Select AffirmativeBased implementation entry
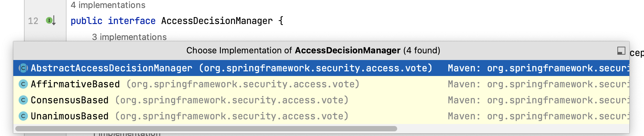 pos(321,84)
